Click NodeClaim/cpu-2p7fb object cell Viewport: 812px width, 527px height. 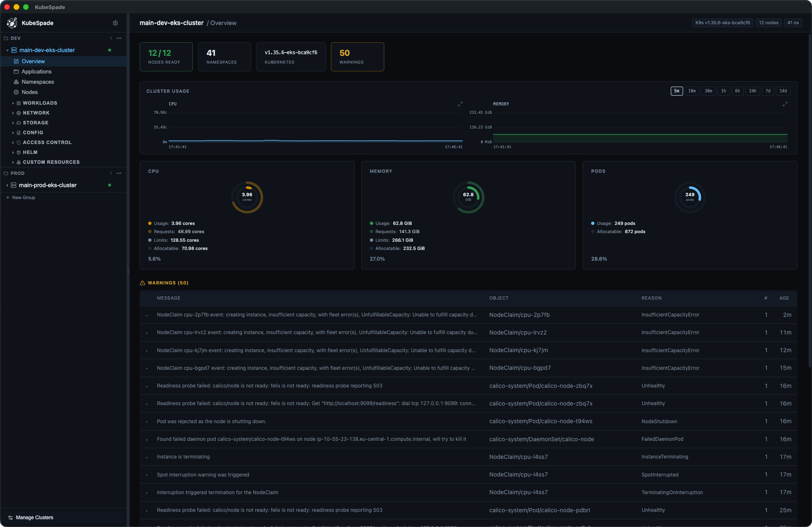coord(519,315)
